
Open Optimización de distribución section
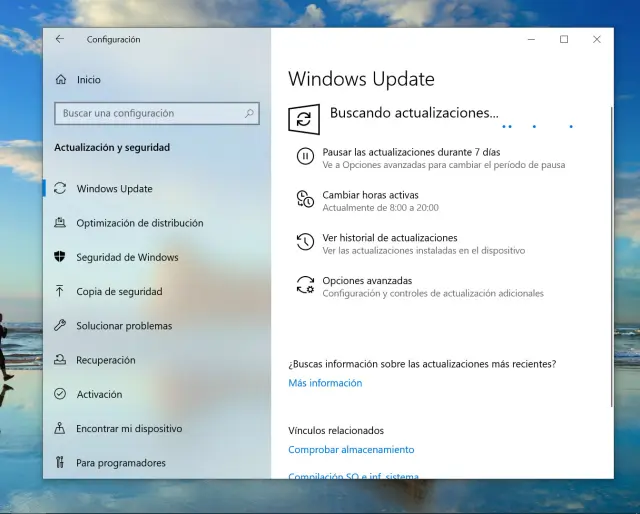[139, 223]
